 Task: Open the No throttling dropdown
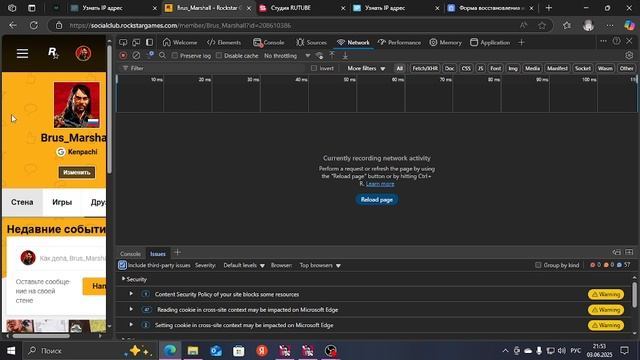tap(287, 56)
